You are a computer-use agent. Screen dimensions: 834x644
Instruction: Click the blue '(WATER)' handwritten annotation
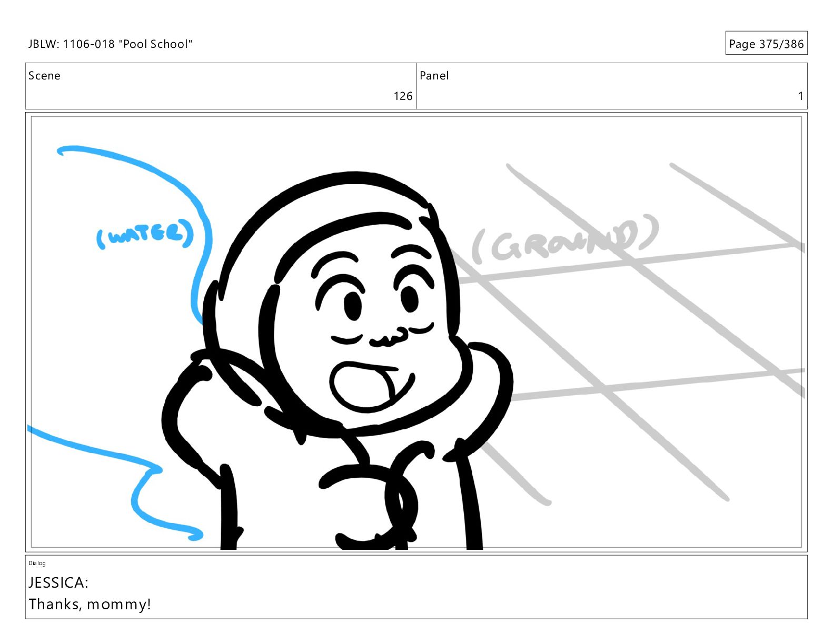[145, 233]
